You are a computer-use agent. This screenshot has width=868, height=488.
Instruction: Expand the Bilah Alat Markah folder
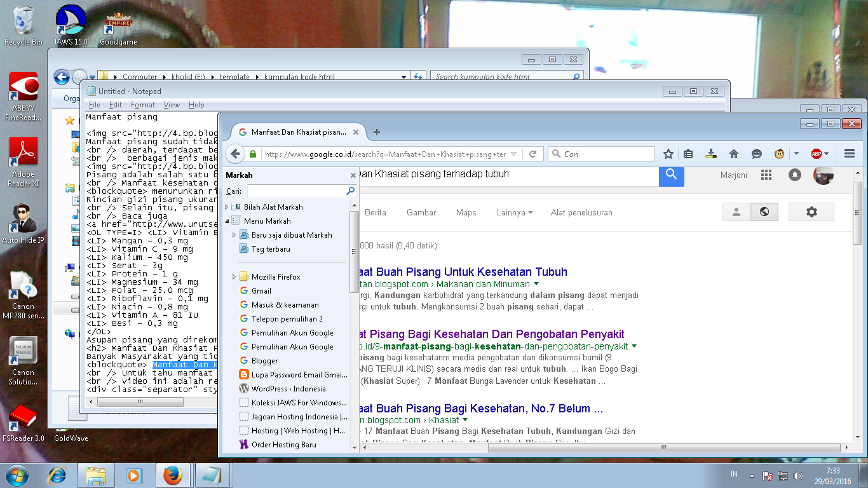tap(227, 207)
